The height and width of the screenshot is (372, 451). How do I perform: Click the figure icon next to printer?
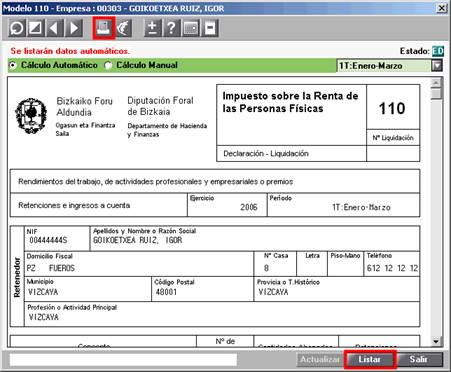coord(123,28)
